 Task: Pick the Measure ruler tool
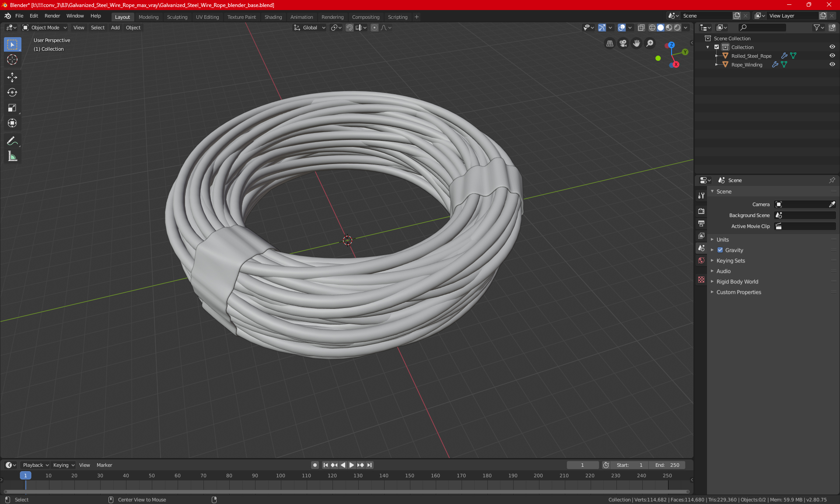(x=12, y=156)
